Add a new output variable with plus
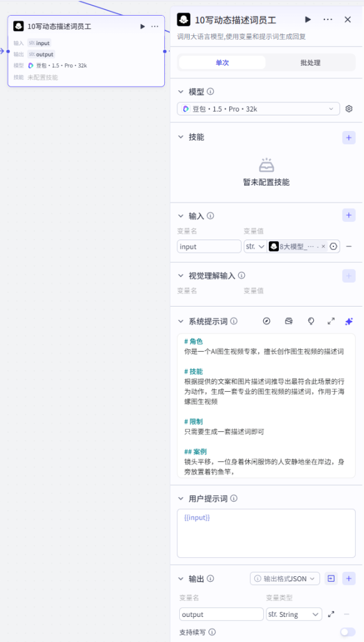This screenshot has height=642, width=364. 349,579
